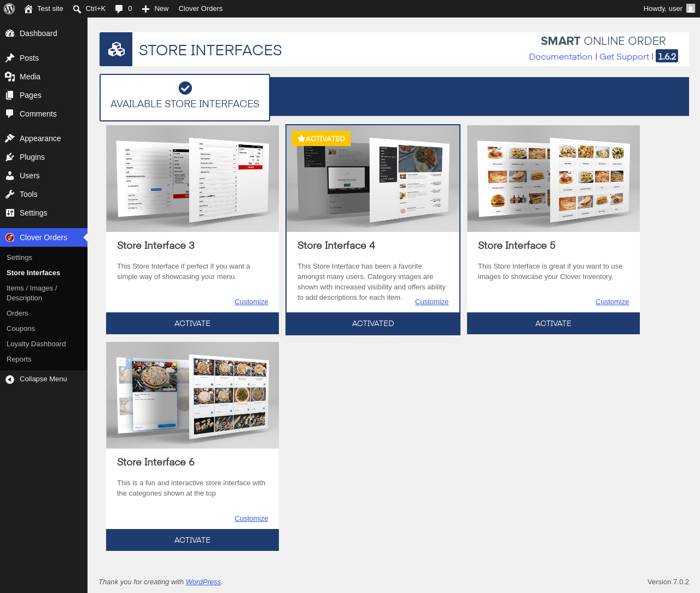The height and width of the screenshot is (593, 700).
Task: Click the WordPress link in the footer
Action: (x=203, y=582)
